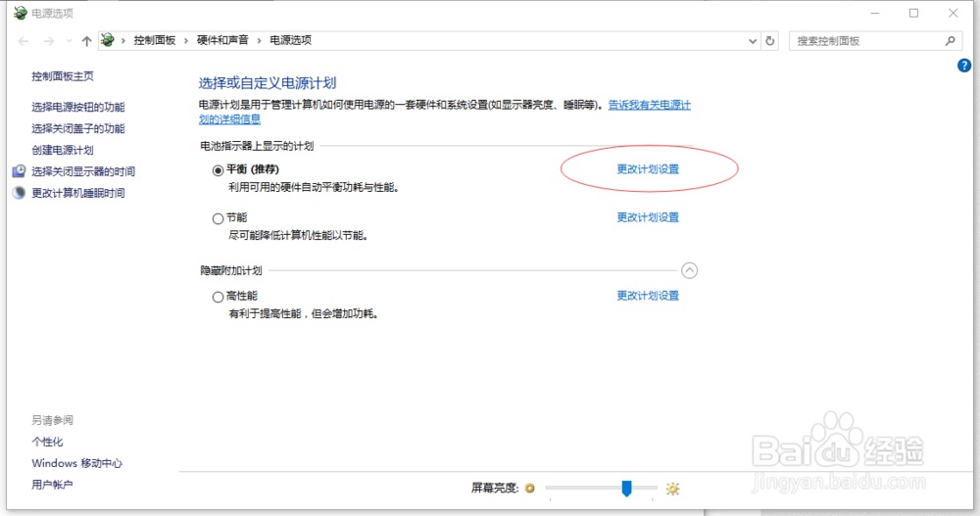This screenshot has height=516, width=980.
Task: Click the heading 选择或自定义电源计划
Action: click(268, 83)
